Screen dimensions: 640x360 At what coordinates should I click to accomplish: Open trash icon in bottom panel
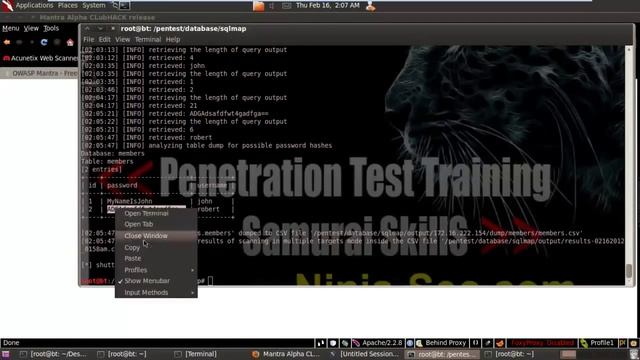pyautogui.click(x=633, y=354)
